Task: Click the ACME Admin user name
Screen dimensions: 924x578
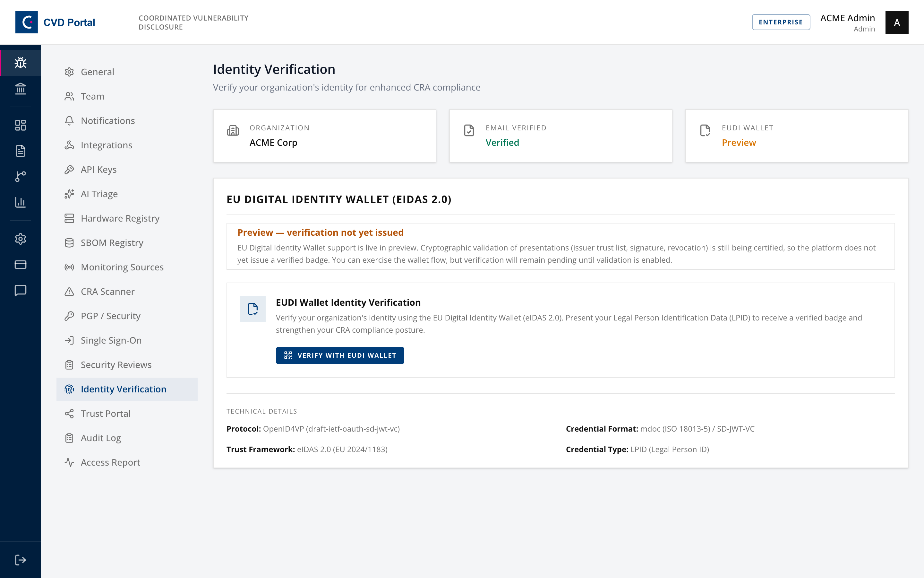Action: pos(847,18)
